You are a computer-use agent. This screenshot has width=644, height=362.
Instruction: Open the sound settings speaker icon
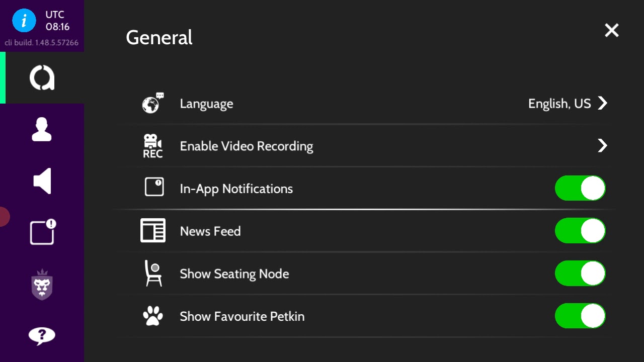click(42, 181)
